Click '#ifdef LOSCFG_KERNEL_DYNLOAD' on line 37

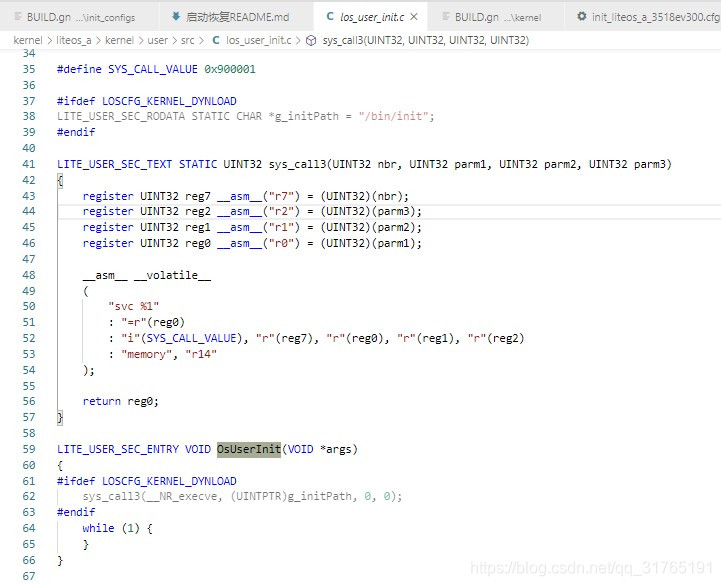(147, 101)
